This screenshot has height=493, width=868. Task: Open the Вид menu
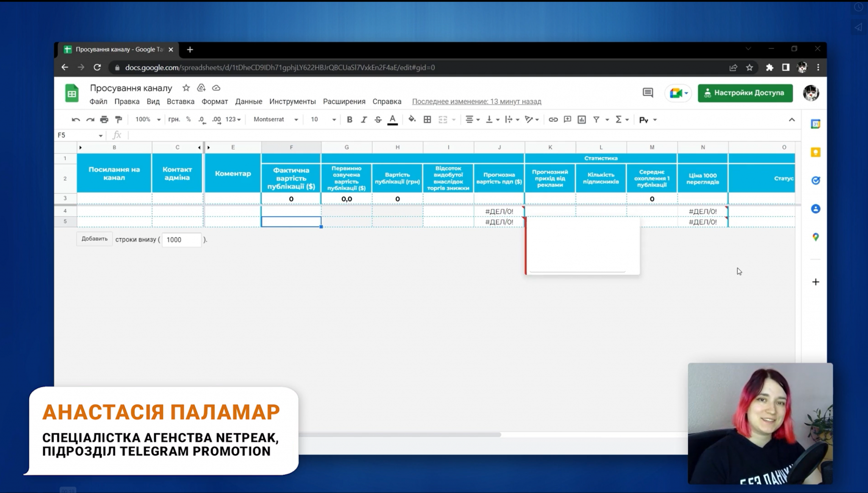point(153,101)
